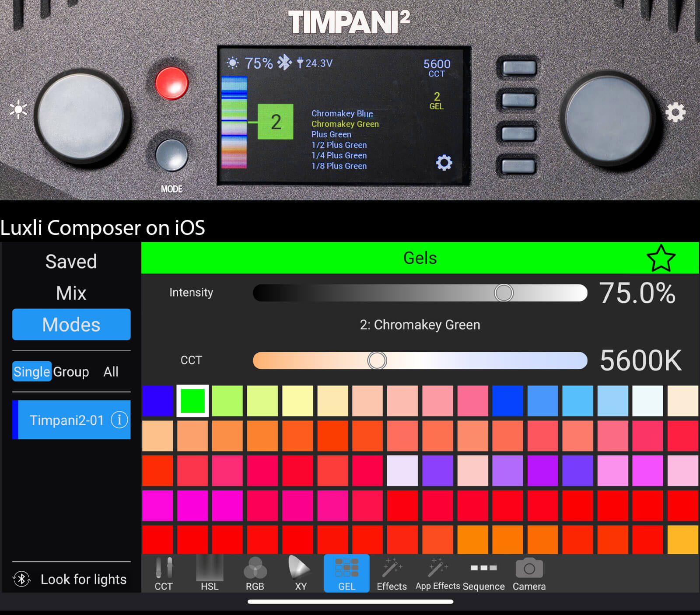Tap the favorite star in Gels header
The width and height of the screenshot is (700, 615).
coord(661,259)
